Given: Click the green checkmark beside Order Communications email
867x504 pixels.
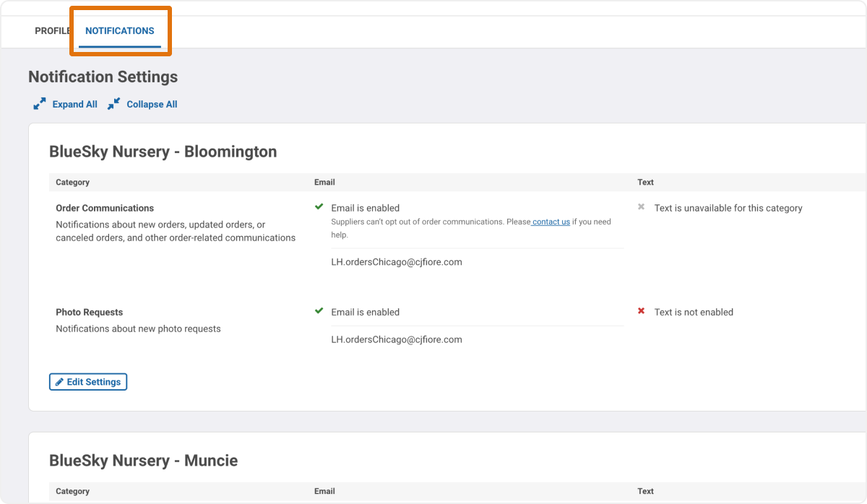Looking at the screenshot, I should (x=319, y=207).
